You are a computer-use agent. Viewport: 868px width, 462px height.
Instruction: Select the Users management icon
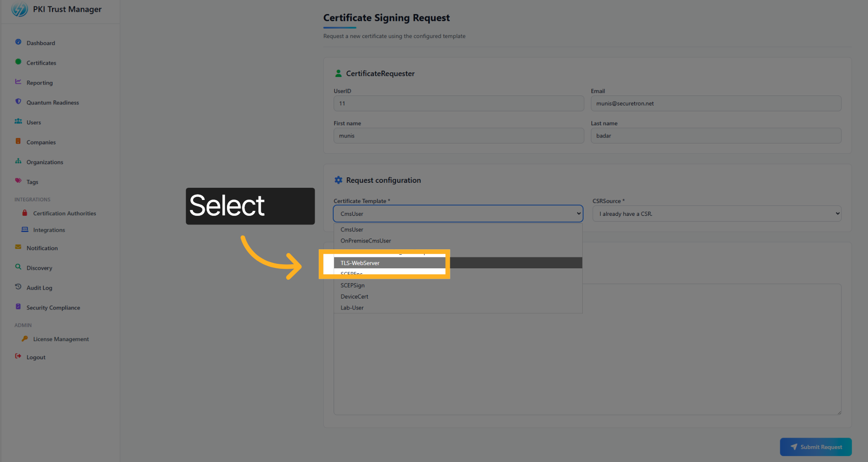click(x=18, y=122)
